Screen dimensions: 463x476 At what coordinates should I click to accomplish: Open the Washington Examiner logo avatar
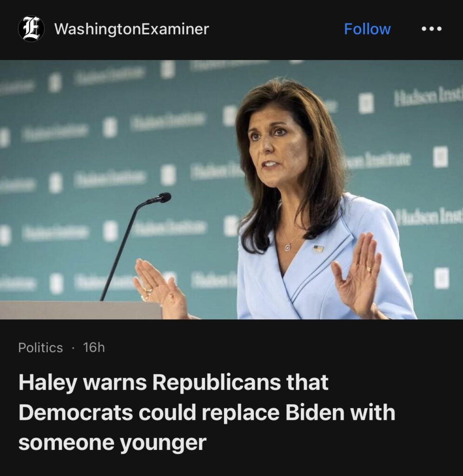(x=31, y=29)
